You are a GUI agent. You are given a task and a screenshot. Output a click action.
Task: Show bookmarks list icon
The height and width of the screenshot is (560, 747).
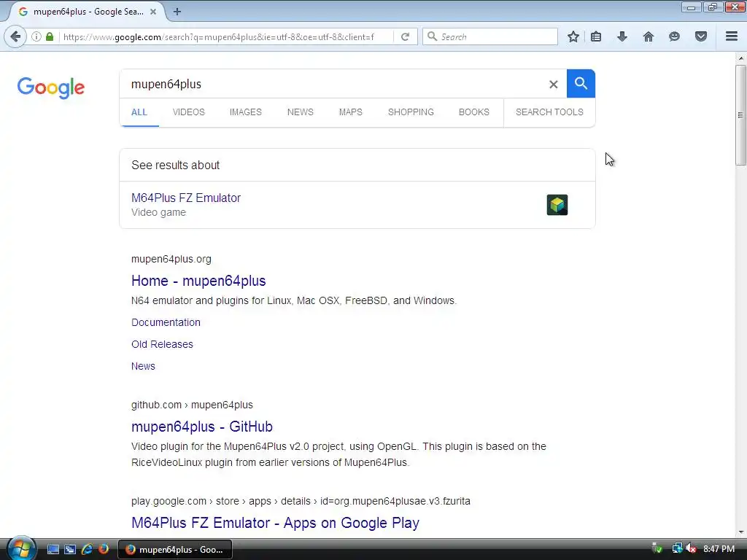596,36
